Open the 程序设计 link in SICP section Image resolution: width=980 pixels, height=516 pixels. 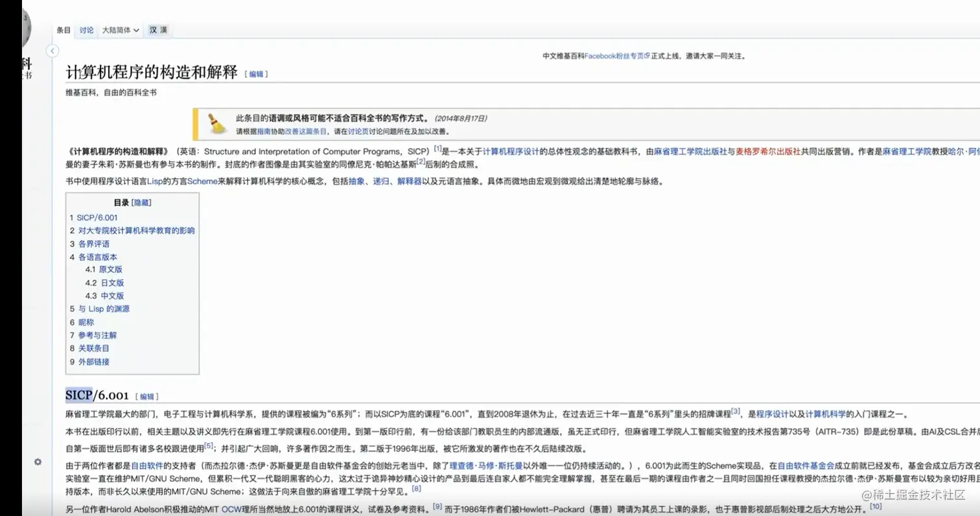[x=773, y=414]
